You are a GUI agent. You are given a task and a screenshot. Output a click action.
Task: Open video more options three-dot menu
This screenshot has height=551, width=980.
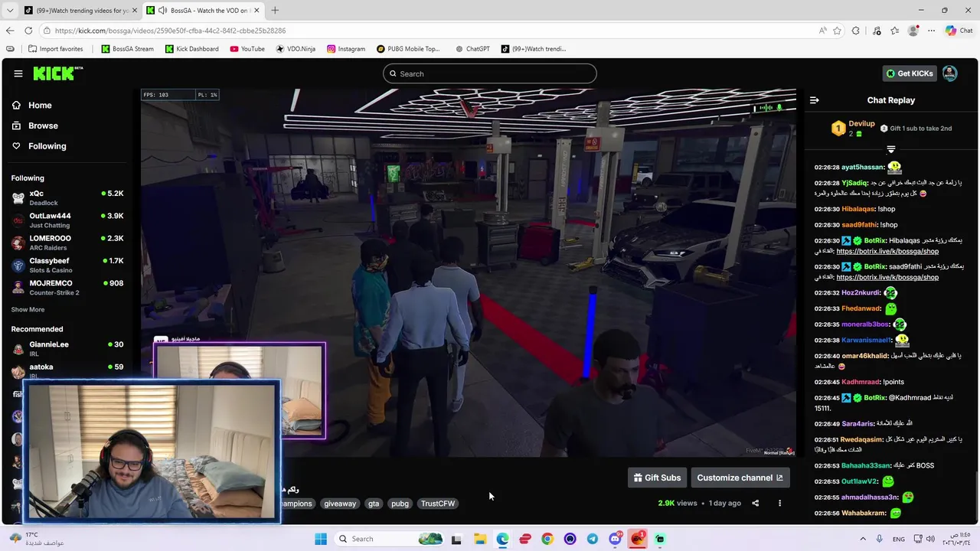tap(779, 503)
